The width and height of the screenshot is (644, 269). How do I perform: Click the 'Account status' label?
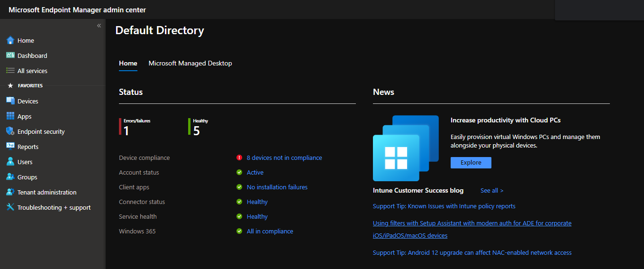(139, 172)
